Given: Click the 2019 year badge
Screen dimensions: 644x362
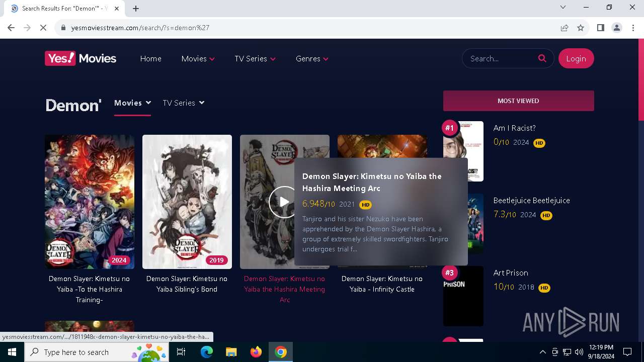Looking at the screenshot, I should click(x=217, y=260).
